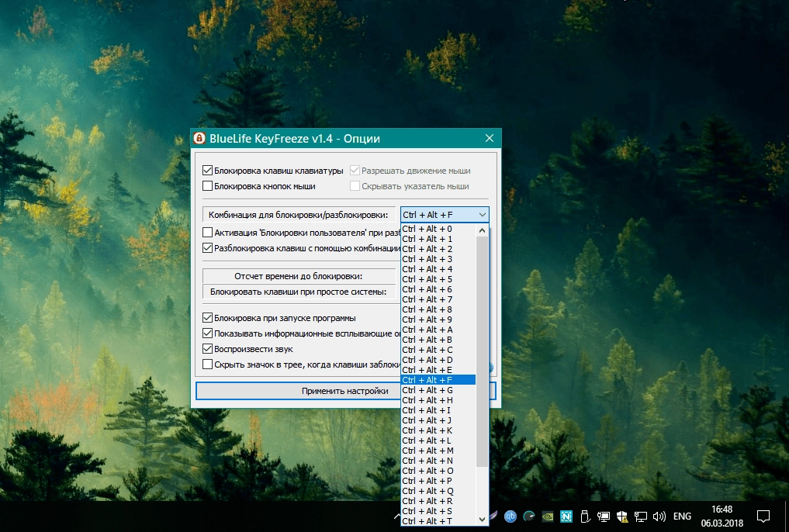Open the qBittorrent tray icon
Image resolution: width=789 pixels, height=532 pixels.
point(510,516)
